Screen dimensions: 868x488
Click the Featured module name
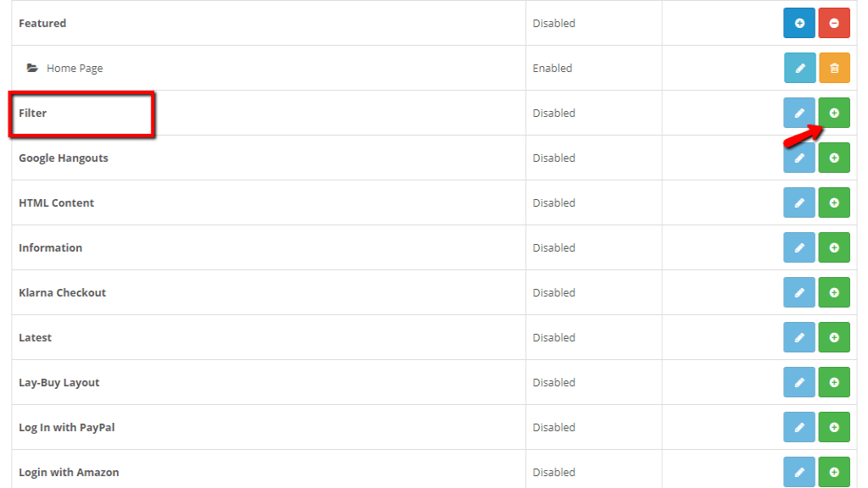(x=42, y=24)
